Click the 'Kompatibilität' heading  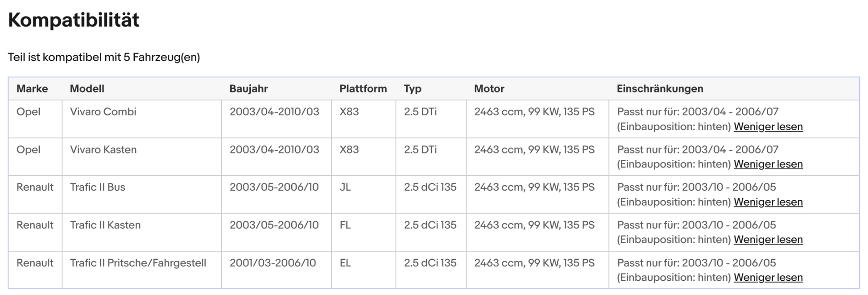tap(74, 20)
